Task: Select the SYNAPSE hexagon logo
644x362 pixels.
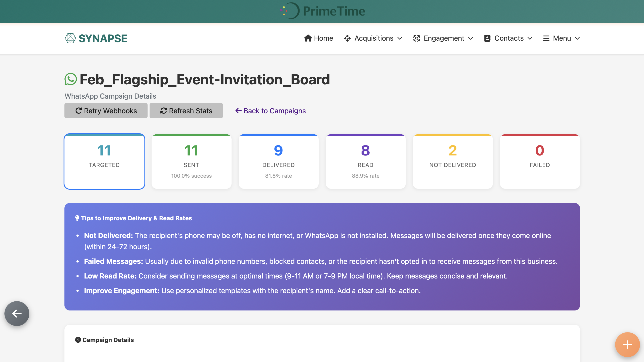Action: [70, 38]
